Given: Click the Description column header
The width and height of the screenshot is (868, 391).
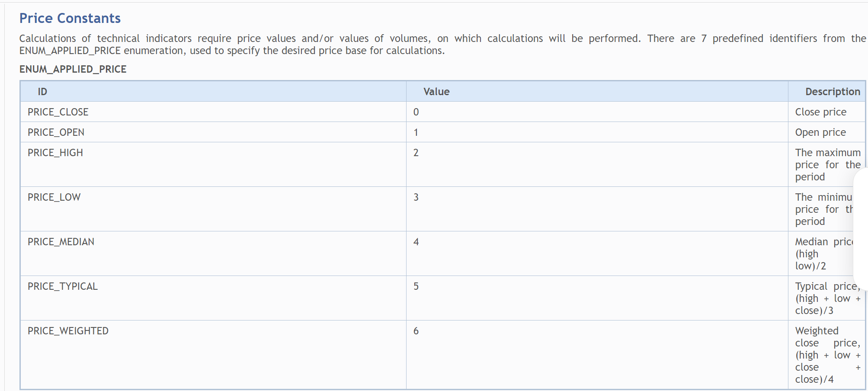Looking at the screenshot, I should (x=833, y=92).
